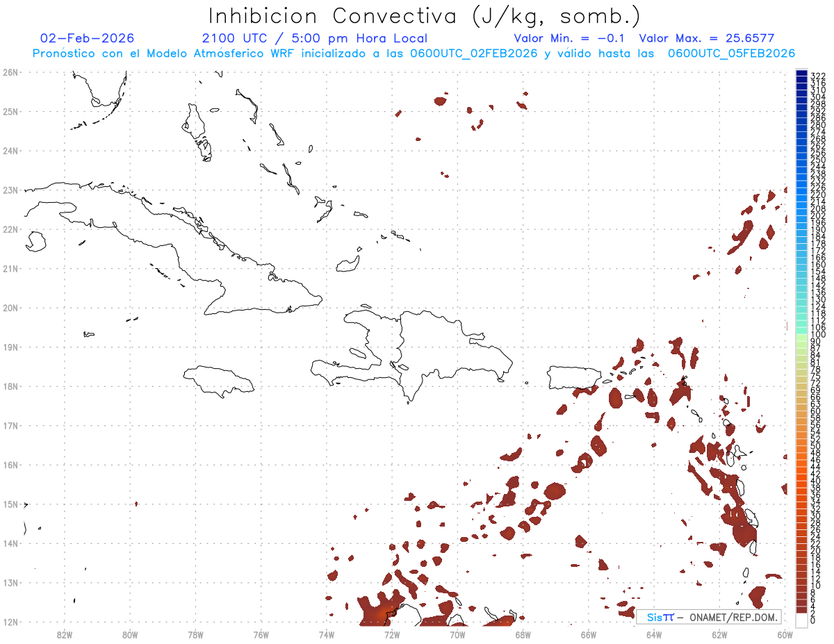
Task: Click the 62W longitude label
Action: [719, 634]
